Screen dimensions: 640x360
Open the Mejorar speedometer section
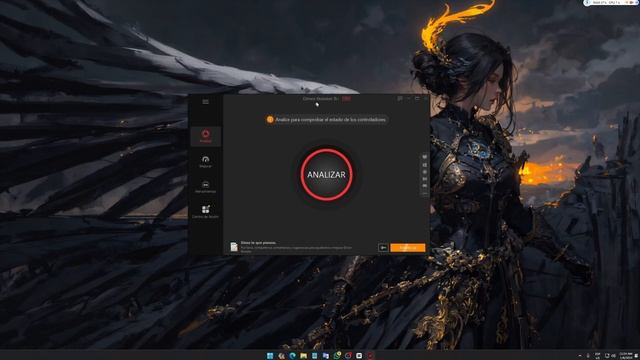(205, 161)
